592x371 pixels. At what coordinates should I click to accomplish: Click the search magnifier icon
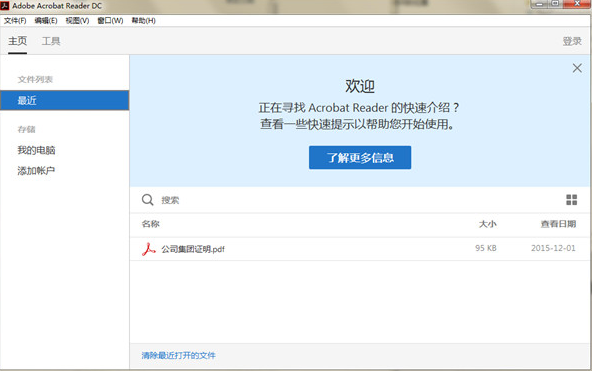point(147,200)
